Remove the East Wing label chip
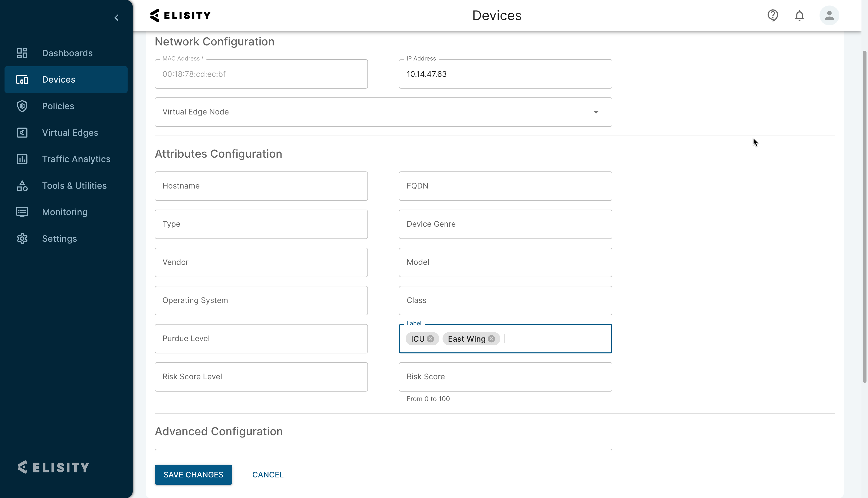This screenshot has height=498, width=868. 492,339
